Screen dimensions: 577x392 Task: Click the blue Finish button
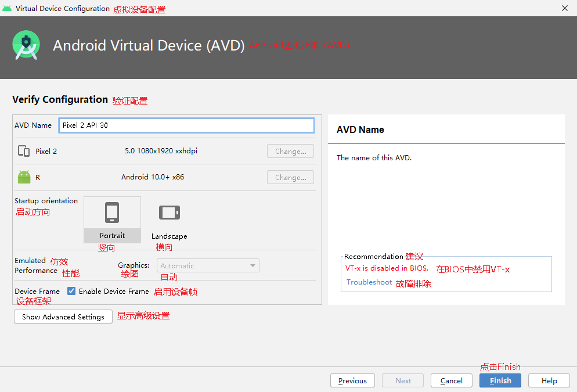click(x=500, y=380)
